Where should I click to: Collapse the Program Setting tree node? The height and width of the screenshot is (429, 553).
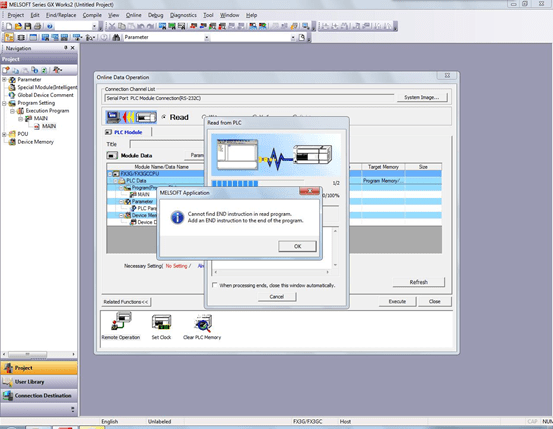4,103
